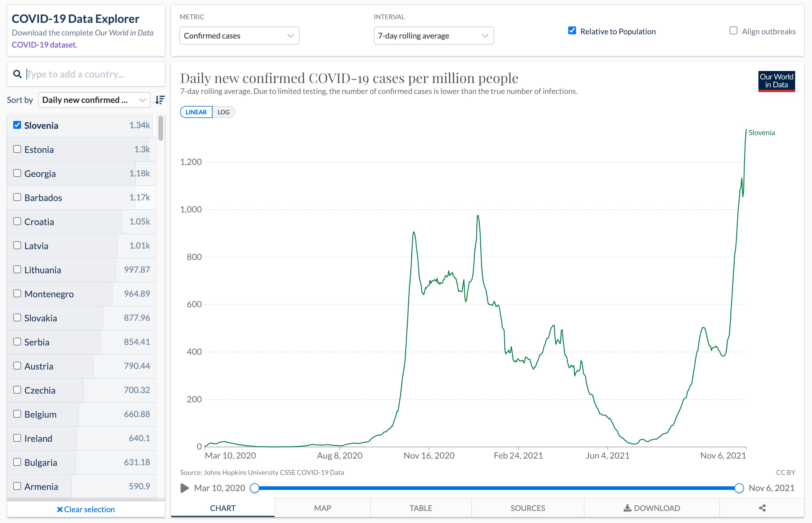
Task: Disable Relative to Population checkbox
Action: pyautogui.click(x=572, y=31)
